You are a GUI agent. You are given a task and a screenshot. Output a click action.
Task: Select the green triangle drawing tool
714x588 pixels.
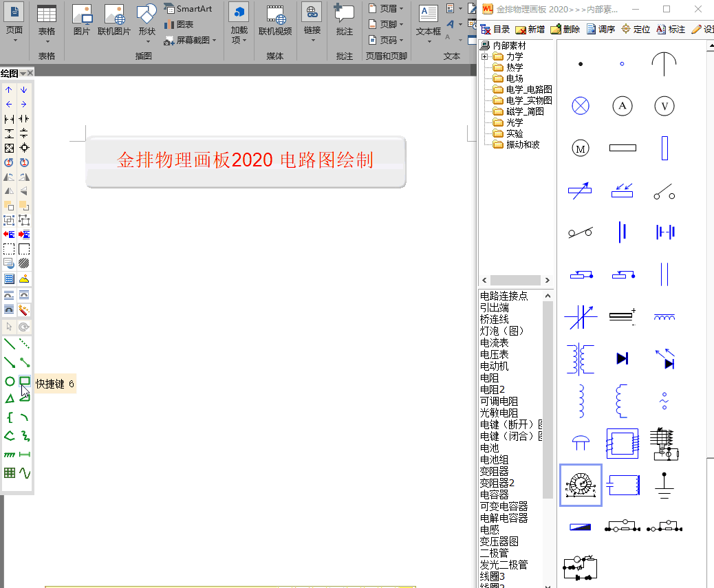[10, 399]
